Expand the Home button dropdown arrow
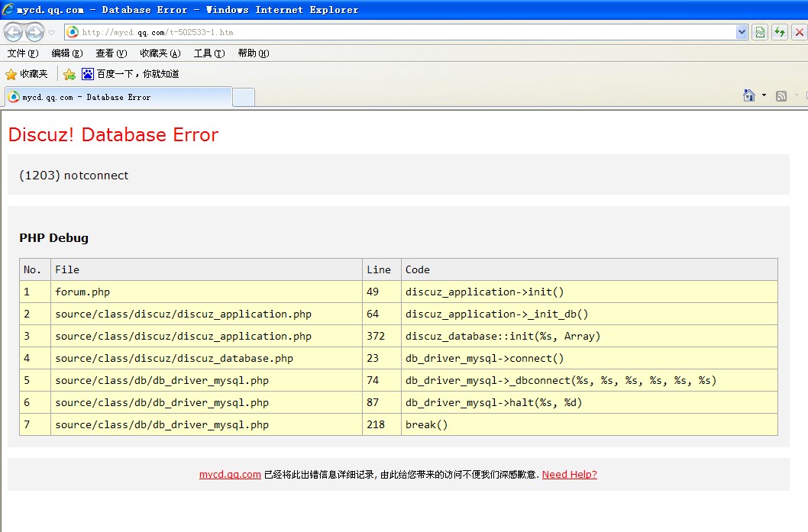The width and height of the screenshot is (808, 532). point(764,95)
